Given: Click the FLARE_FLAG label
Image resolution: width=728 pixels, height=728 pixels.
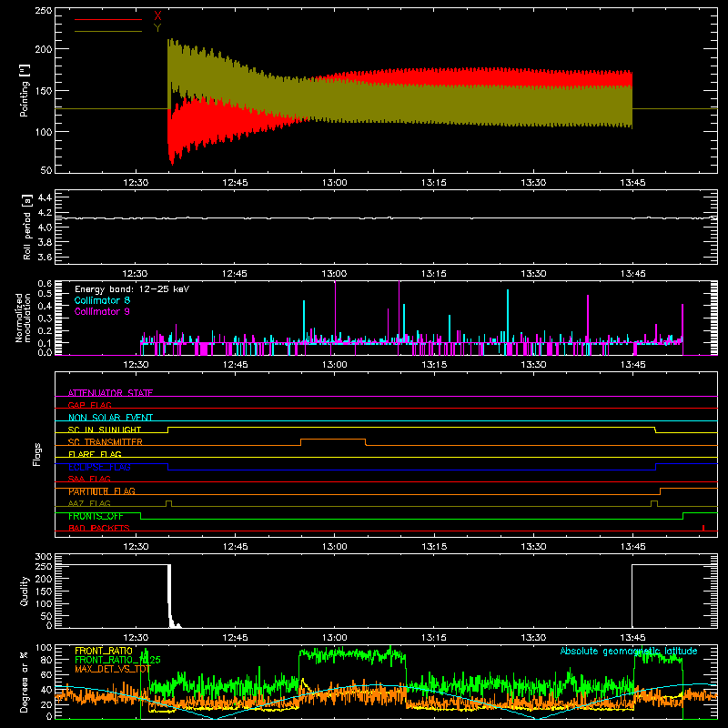Looking at the screenshot, I should point(95,454).
